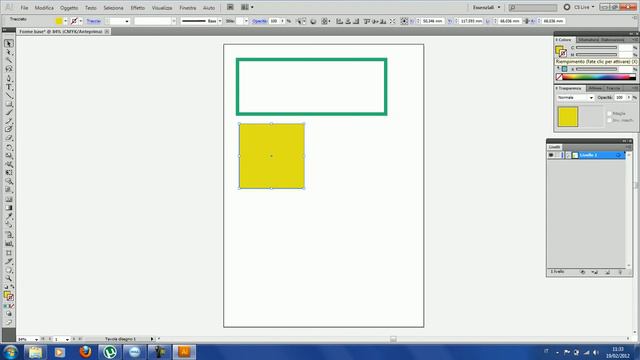Toggle the invert mask checkbox in Trasparenza

pyautogui.click(x=609, y=120)
